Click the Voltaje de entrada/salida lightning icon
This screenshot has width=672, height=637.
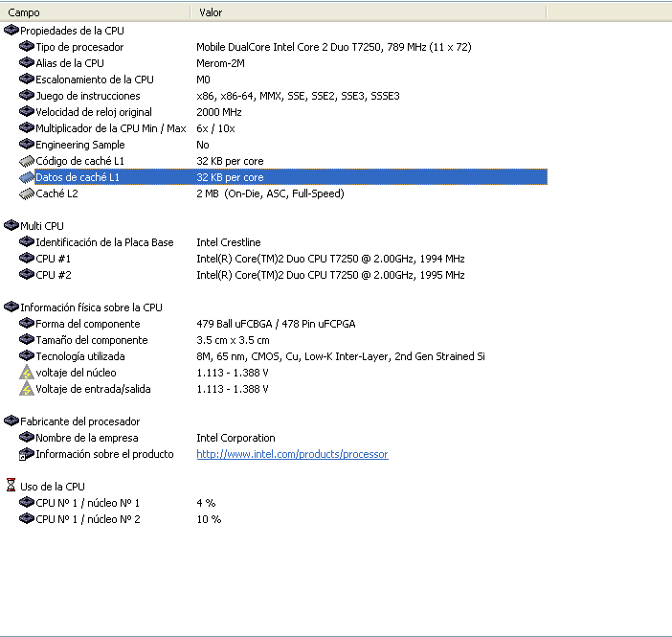[x=27, y=389]
